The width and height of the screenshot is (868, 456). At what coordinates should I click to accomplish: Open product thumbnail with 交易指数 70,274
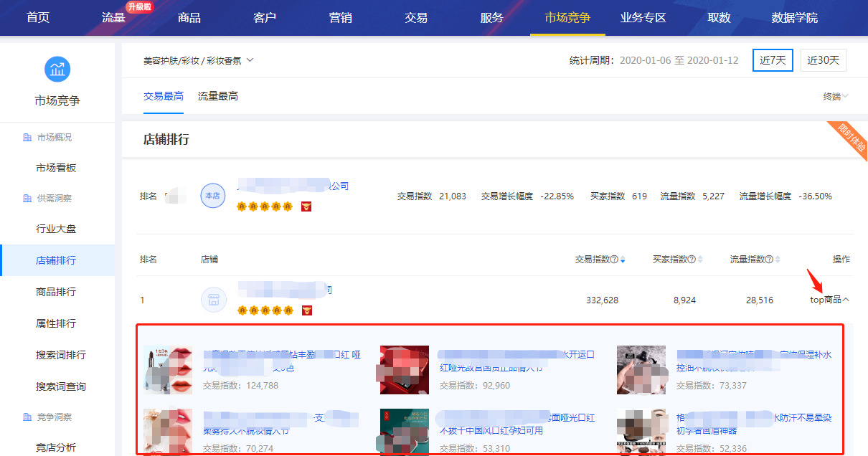168,432
